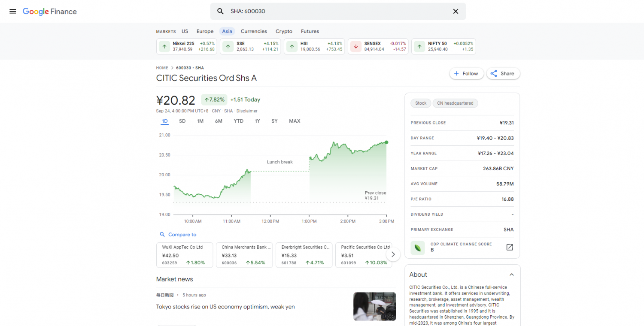The width and height of the screenshot is (644, 326).
Task: Click the SENSEX red down-arrow icon
Action: pos(355,46)
